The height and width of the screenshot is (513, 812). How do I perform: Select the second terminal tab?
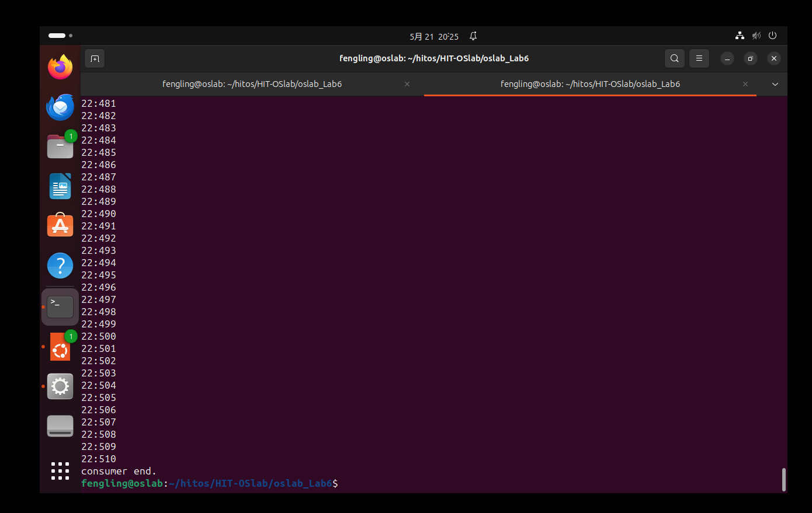(589, 84)
